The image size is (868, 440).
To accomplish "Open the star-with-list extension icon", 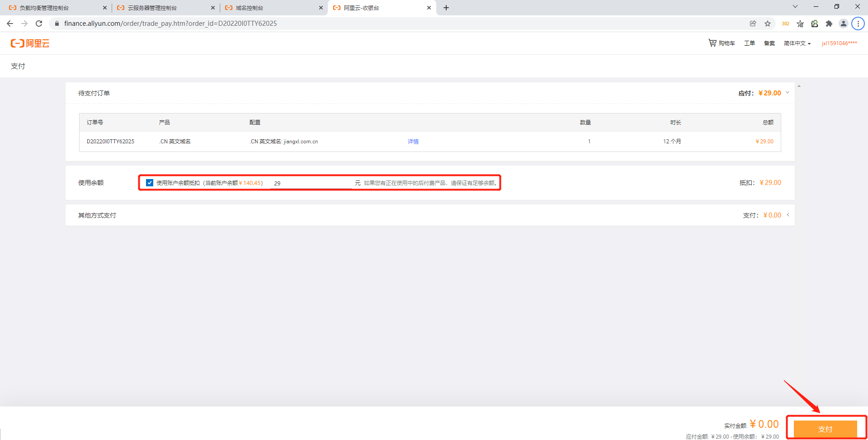I will coord(800,24).
